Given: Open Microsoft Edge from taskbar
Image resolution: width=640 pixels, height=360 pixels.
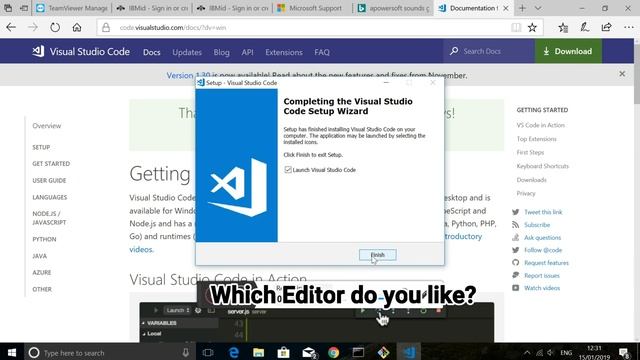Looking at the screenshot, I should (x=233, y=352).
